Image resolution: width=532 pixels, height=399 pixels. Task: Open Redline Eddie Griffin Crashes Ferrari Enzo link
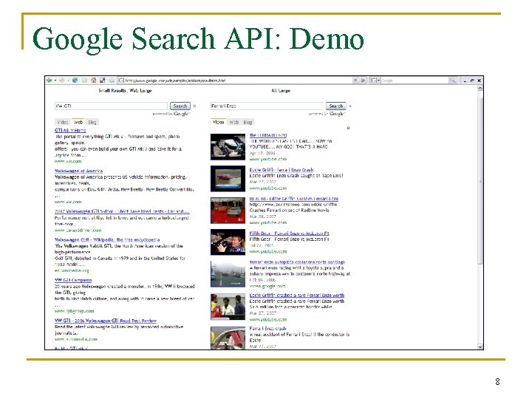(294, 199)
